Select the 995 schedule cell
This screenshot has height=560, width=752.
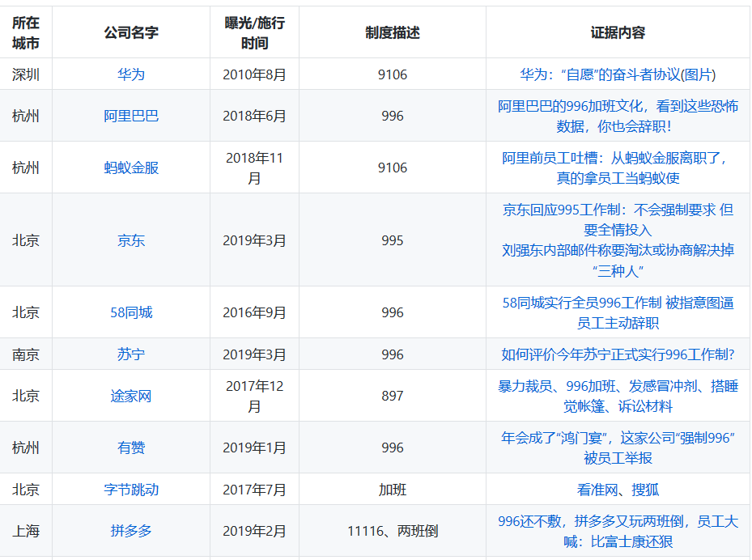393,240
